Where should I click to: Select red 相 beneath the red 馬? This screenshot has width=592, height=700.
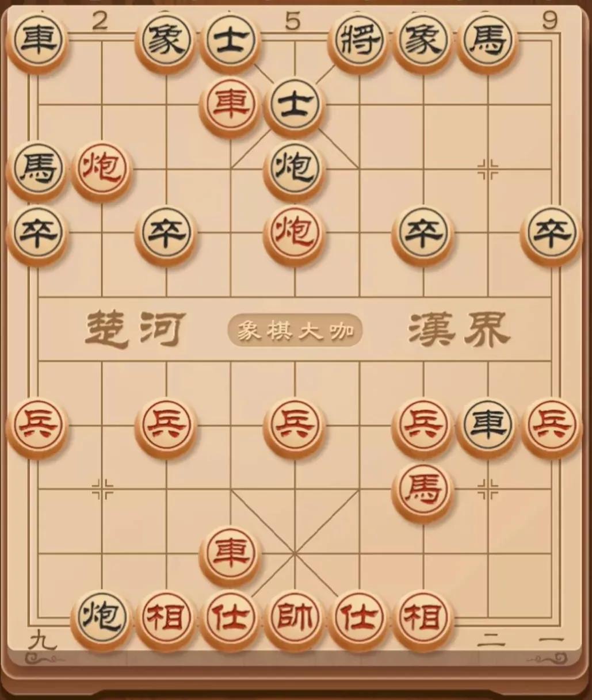point(423,618)
